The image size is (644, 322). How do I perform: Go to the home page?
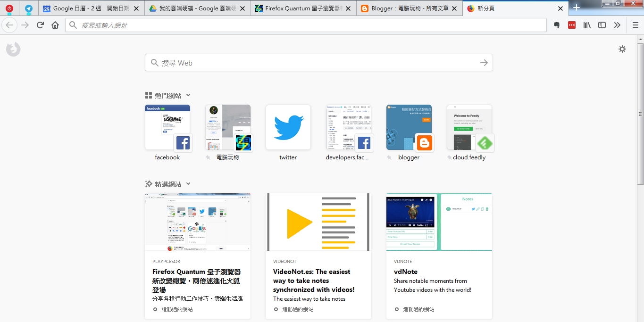(55, 25)
